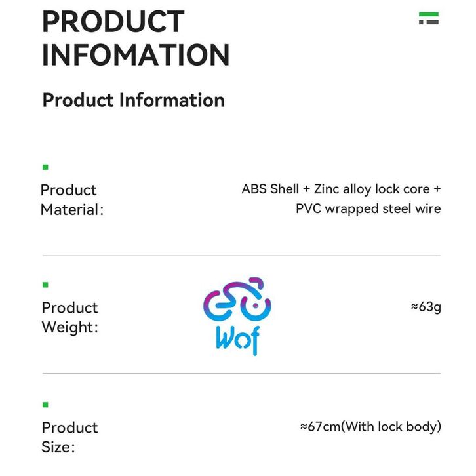Select the "Zinc alloy lock core" text
476x476 pixels.
click(x=370, y=189)
